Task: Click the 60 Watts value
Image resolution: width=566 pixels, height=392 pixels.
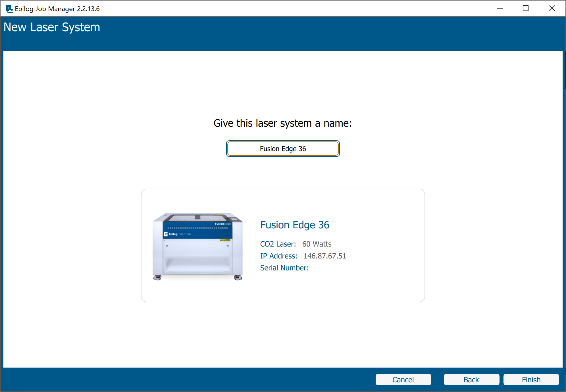Action: (x=317, y=244)
